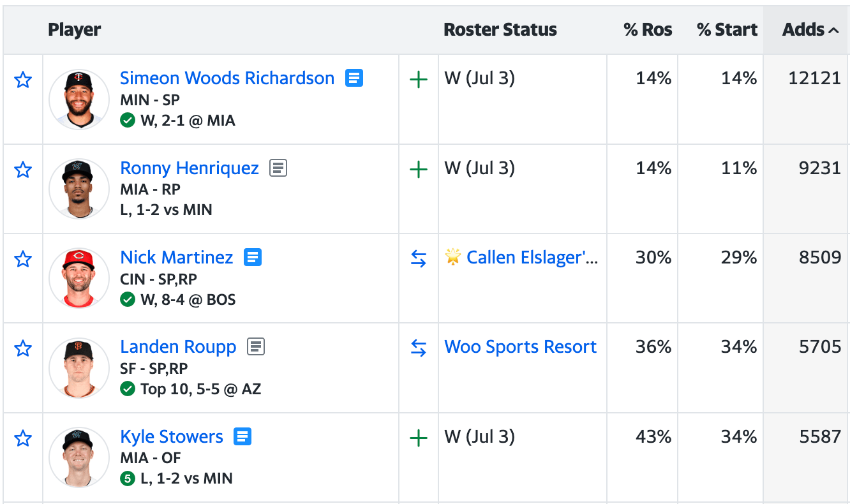Open Nick Martinez player profile link
The image size is (850, 504).
[177, 257]
